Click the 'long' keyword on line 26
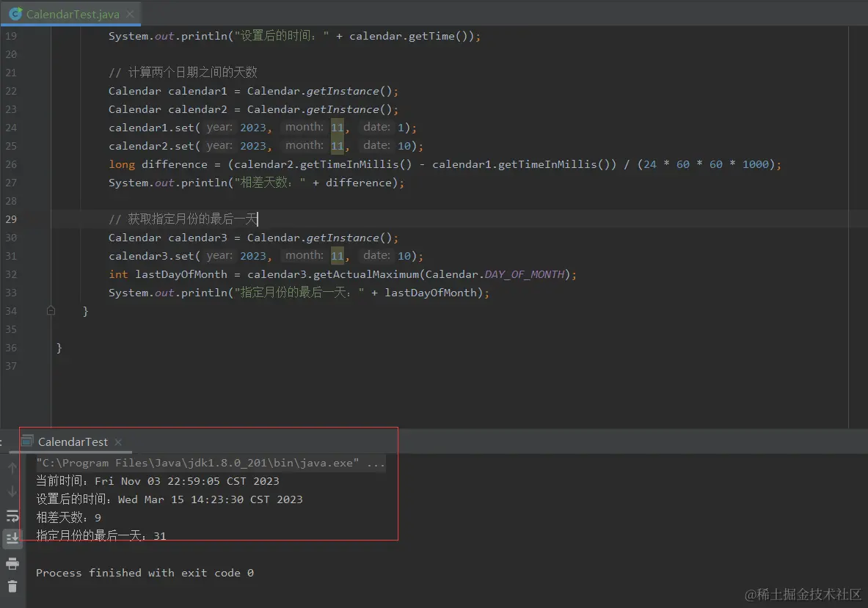The image size is (868, 608). coord(122,164)
